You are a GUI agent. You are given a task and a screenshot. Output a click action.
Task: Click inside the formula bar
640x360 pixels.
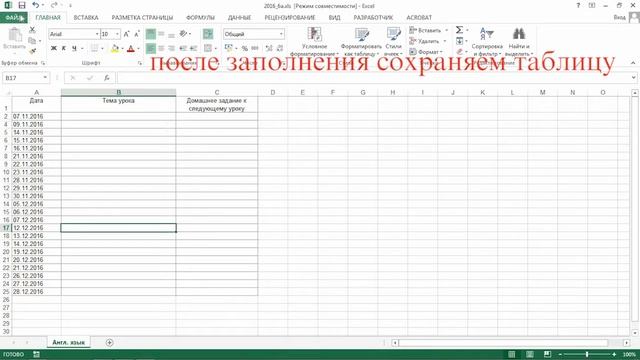click(373, 78)
